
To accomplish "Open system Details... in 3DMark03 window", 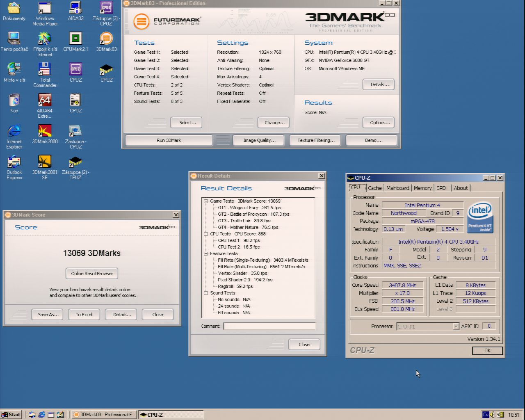I will [x=379, y=84].
